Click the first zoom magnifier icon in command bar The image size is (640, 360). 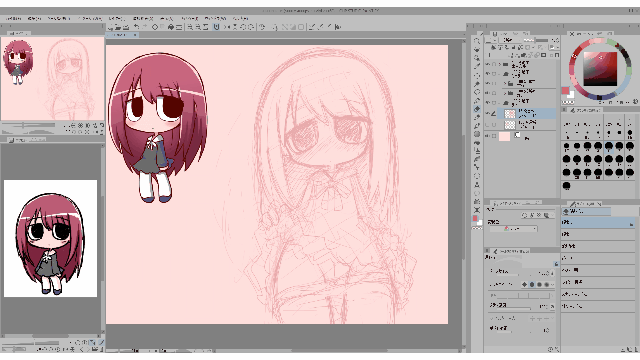click(190, 27)
